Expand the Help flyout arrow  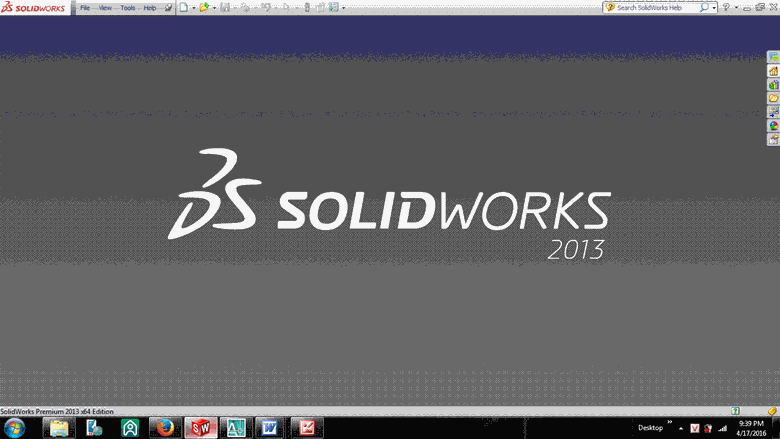736,7
